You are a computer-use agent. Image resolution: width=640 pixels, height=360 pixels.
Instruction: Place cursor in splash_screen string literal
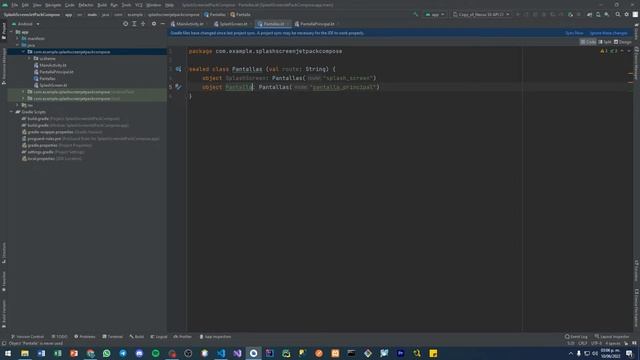click(347, 78)
